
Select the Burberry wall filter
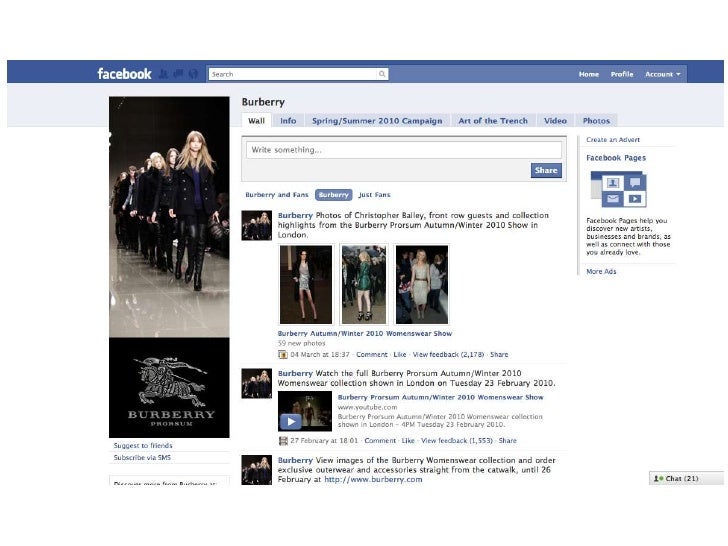coord(333,195)
